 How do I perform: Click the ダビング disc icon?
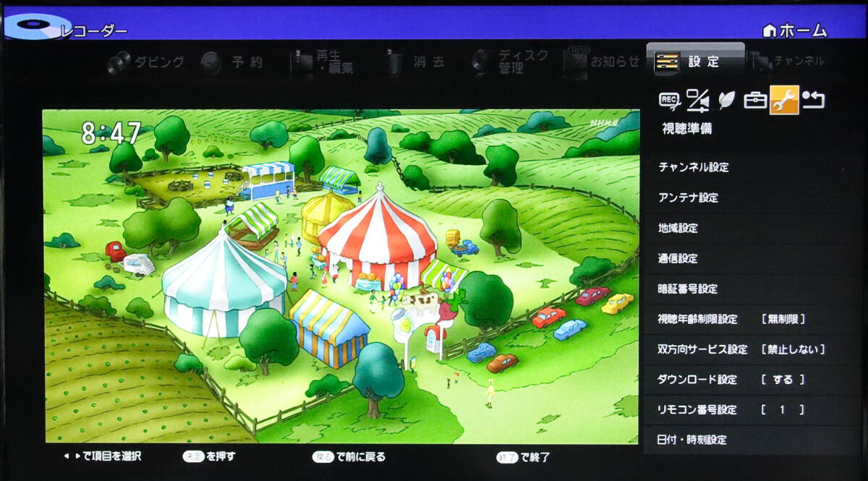[x=119, y=64]
